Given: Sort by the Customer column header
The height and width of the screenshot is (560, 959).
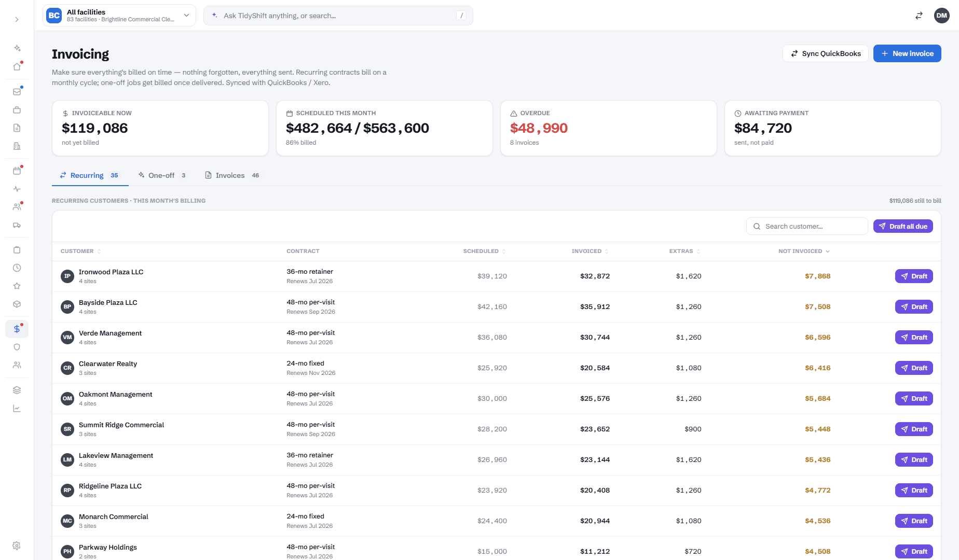Looking at the screenshot, I should pyautogui.click(x=80, y=251).
